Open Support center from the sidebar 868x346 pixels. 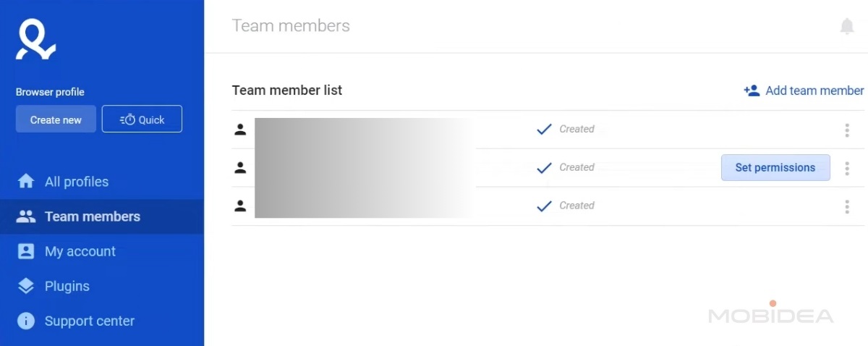tap(89, 321)
